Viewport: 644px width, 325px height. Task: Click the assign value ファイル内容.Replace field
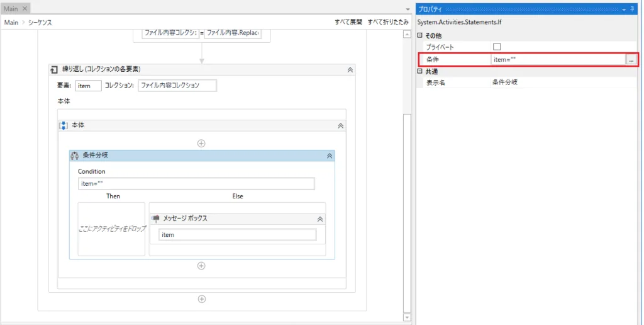pyautogui.click(x=233, y=33)
